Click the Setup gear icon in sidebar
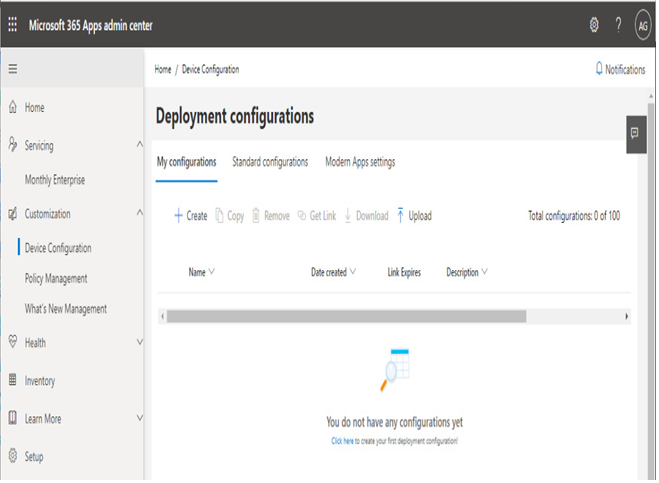 click(x=13, y=455)
